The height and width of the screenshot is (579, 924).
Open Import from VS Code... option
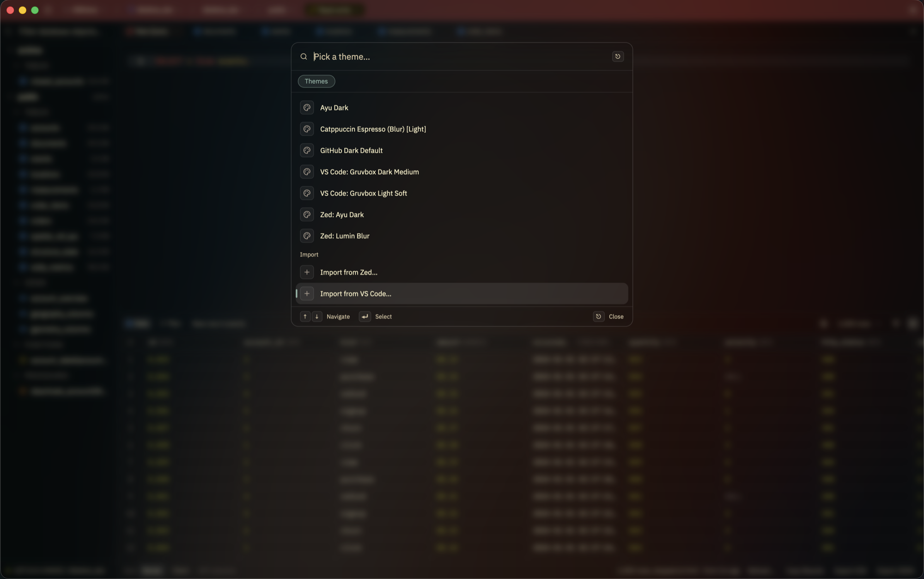[x=462, y=293]
